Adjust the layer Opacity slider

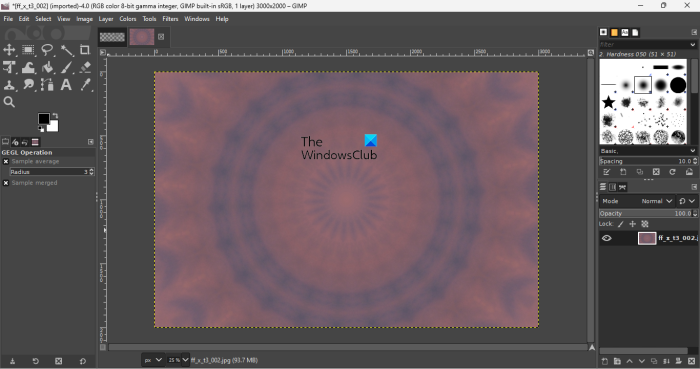tap(648, 214)
